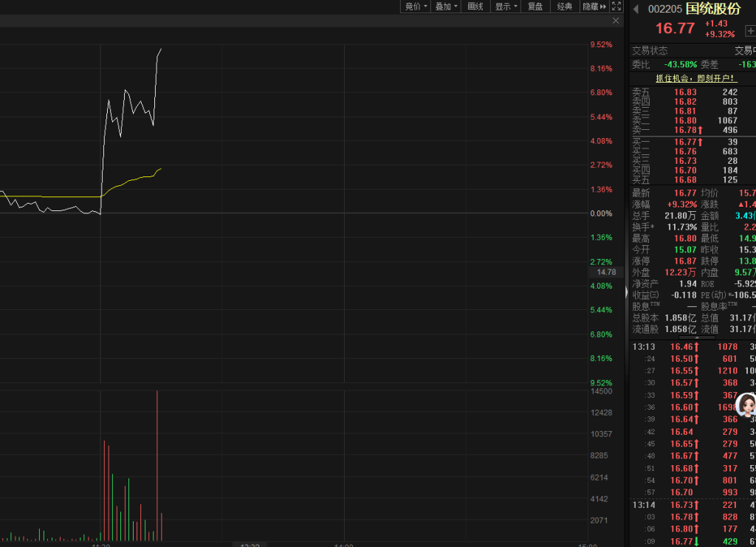Collapse the side panel using the divider arrow
This screenshot has height=547, width=756.
coord(627,293)
